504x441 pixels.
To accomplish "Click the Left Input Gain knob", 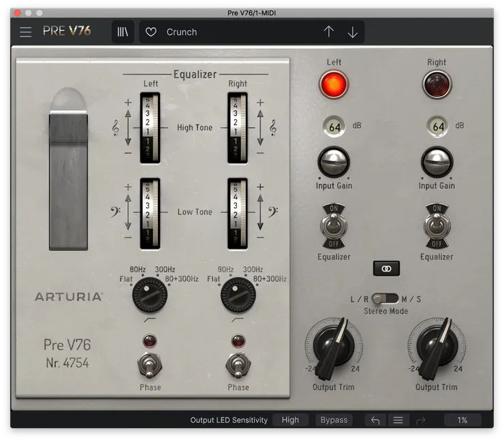I will (x=334, y=162).
